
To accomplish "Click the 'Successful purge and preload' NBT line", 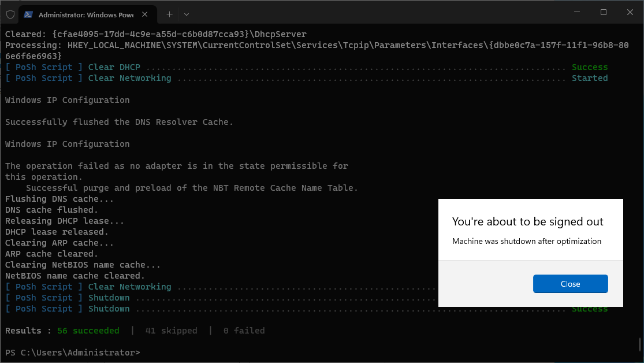I will tap(192, 188).
